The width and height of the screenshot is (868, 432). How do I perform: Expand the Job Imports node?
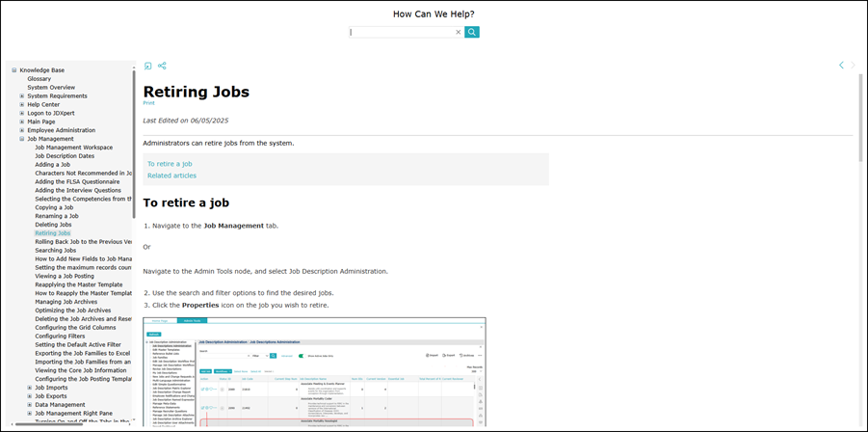click(30, 388)
